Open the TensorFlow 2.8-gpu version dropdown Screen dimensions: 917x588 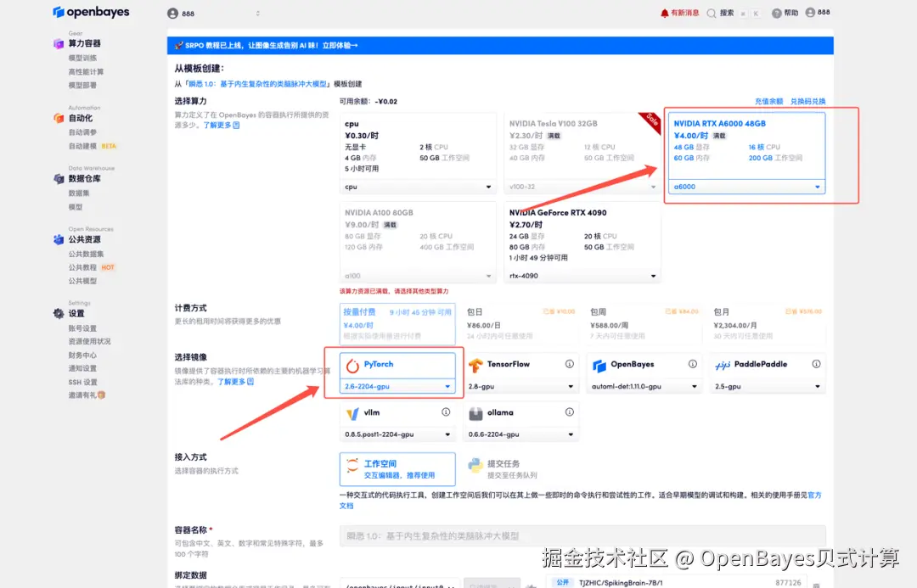pos(520,386)
